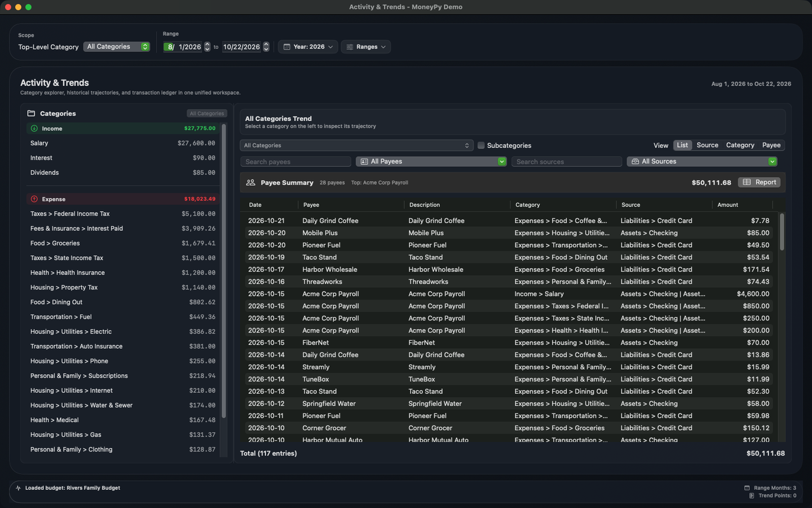Switch to the Source view

pos(707,145)
